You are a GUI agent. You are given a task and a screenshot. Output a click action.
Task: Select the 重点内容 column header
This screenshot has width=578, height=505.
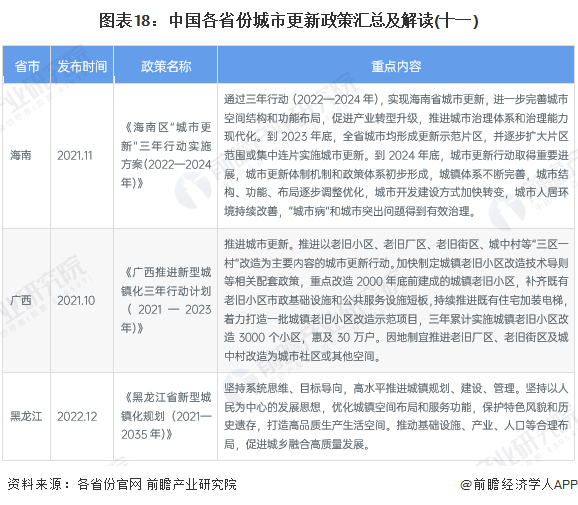pyautogui.click(x=396, y=66)
